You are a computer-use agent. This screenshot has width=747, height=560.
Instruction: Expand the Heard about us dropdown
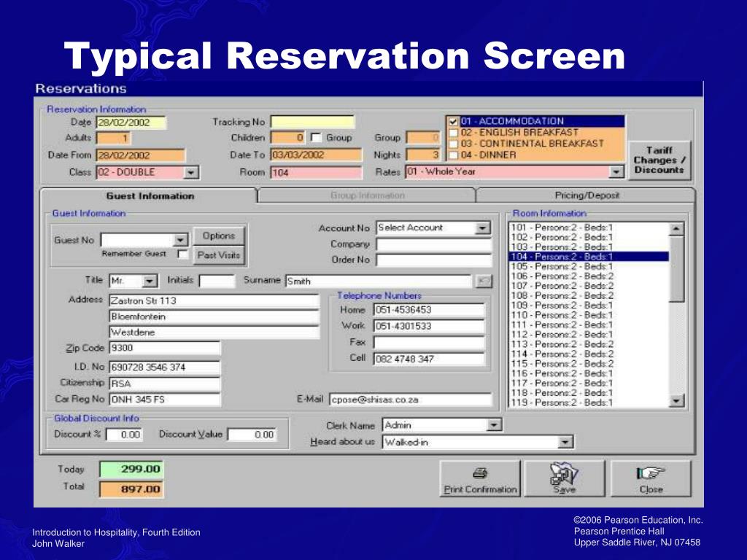[x=565, y=443]
